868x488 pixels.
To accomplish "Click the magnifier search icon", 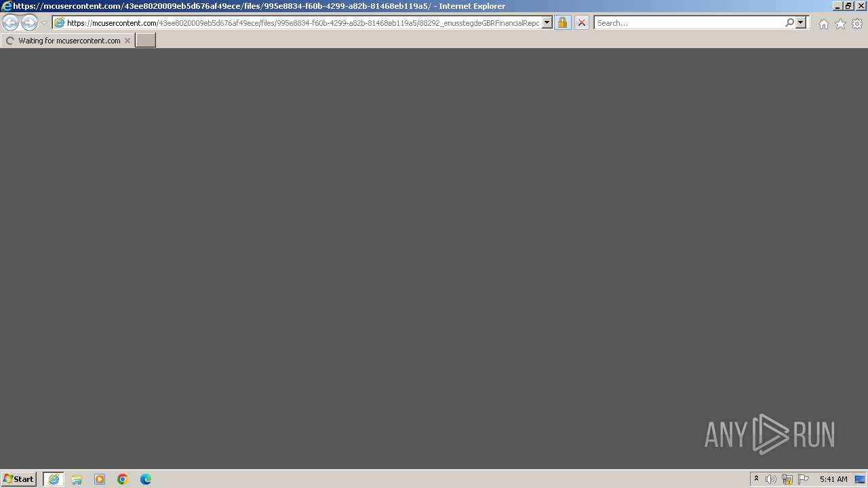I will click(x=789, y=23).
